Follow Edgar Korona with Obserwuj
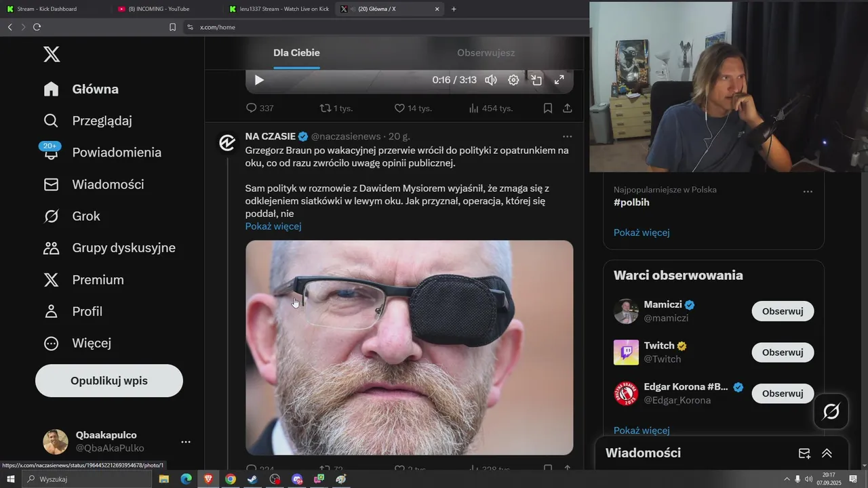This screenshot has height=488, width=868. 783,394
